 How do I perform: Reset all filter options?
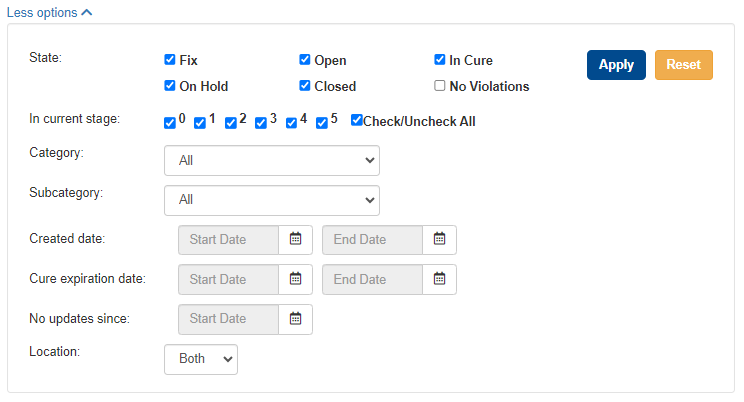coord(684,65)
